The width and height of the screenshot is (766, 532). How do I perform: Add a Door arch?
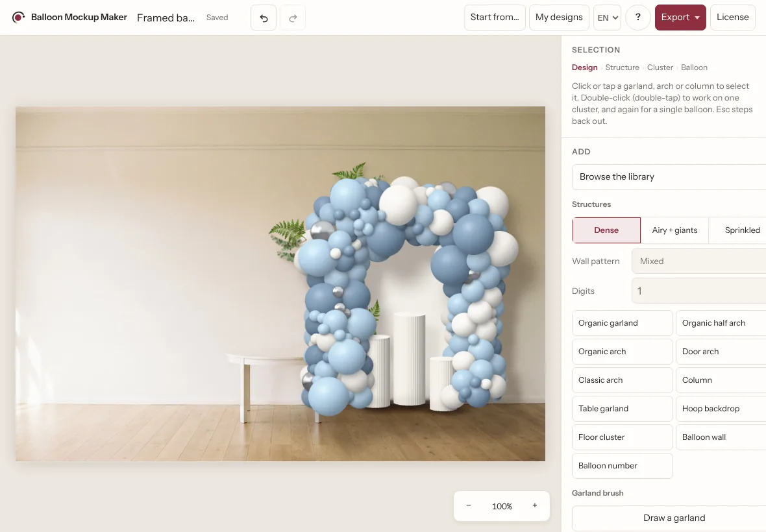pos(721,352)
